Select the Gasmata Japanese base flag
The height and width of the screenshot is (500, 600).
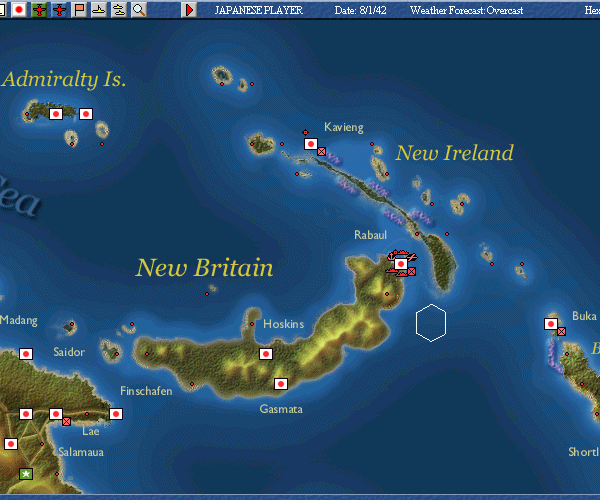coord(281,384)
